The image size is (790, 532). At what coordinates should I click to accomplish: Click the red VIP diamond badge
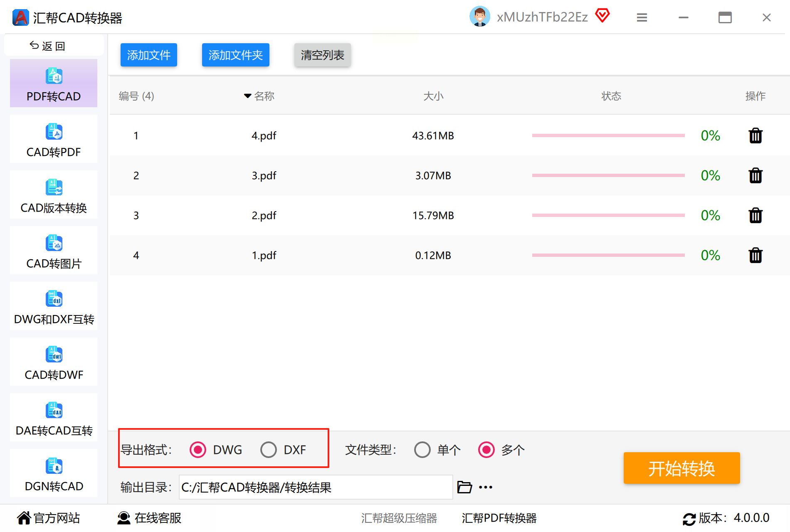tap(602, 16)
